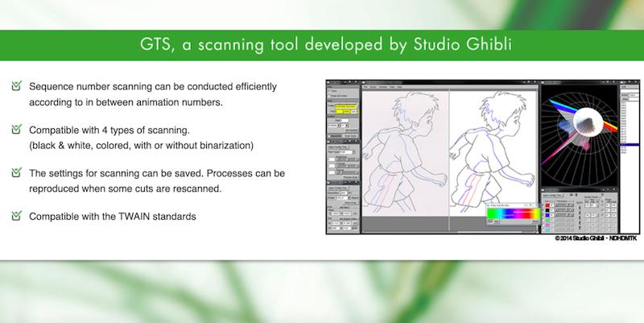The width and height of the screenshot is (644, 323).
Task: Click the yellow highlighted name field
Action: click(x=345, y=106)
